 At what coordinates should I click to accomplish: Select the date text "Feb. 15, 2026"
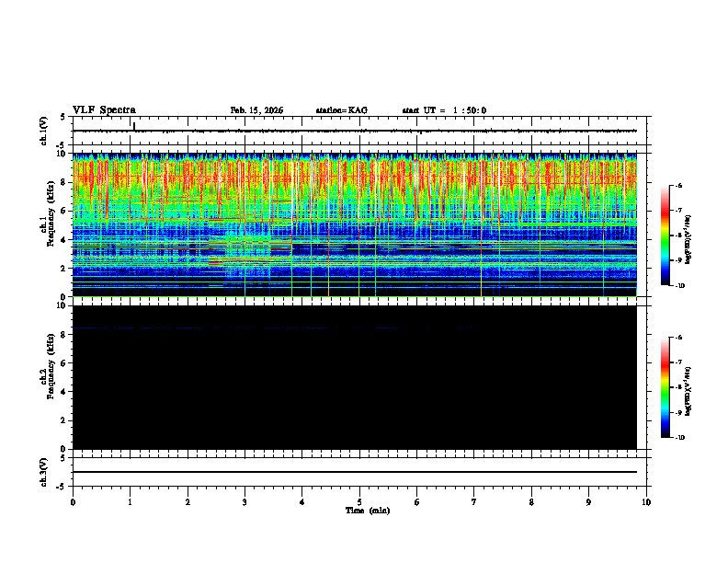click(256, 110)
